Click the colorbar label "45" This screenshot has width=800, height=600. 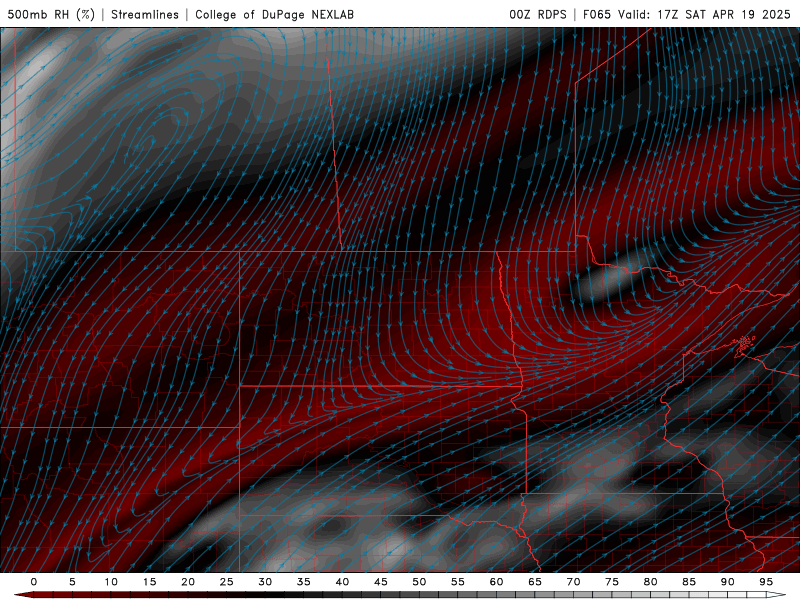coord(381,582)
